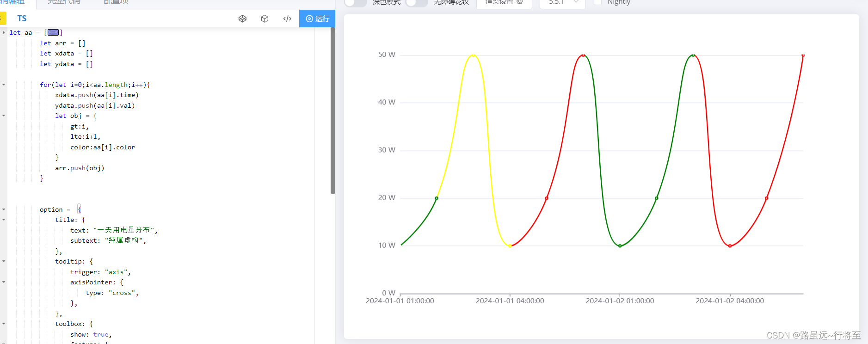This screenshot has width=868, height=344.
Task: Click the line 'color:aa[i].color'
Action: (103, 147)
